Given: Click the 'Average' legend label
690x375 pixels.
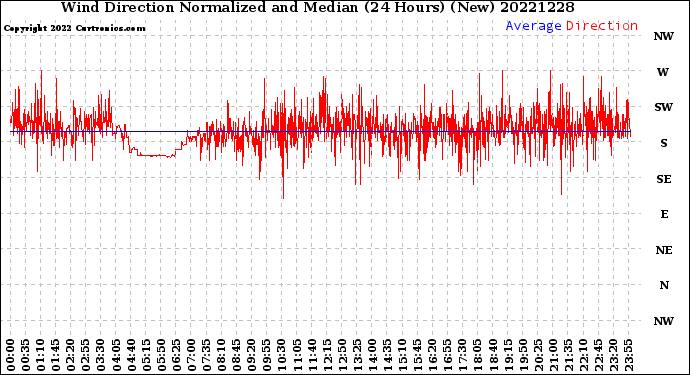Looking at the screenshot, I should click(x=533, y=26).
